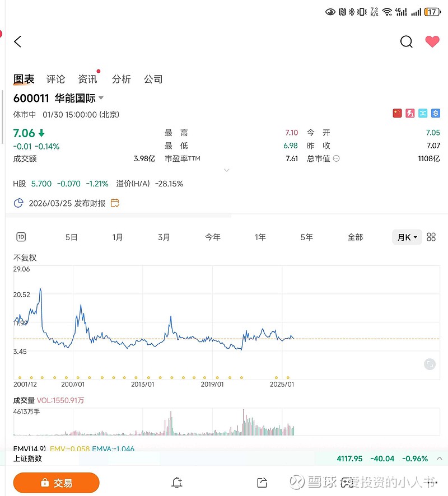Select the 今年 chart range
Viewport: 448px width, 496px height.
tap(213, 237)
